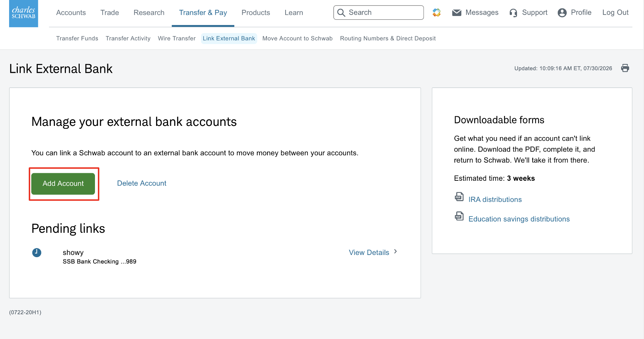Open the Accounts menu

coord(71,13)
